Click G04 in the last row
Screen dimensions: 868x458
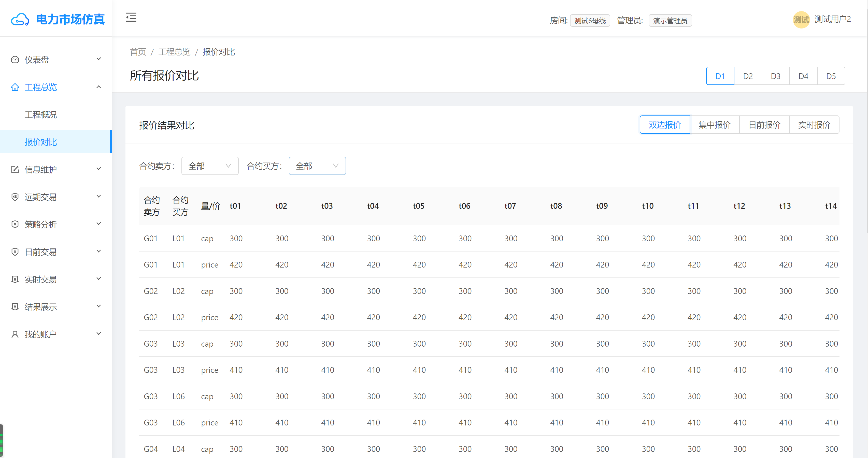pos(151,449)
